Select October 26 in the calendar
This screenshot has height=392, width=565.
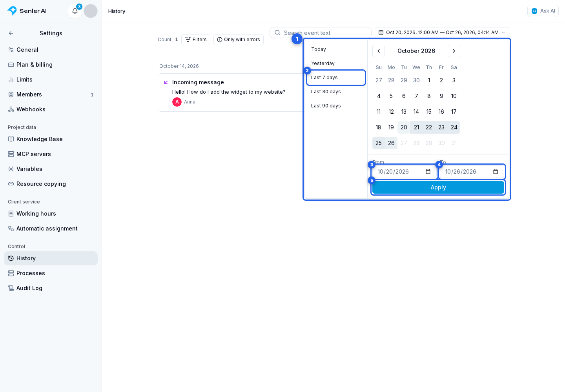coord(391,143)
